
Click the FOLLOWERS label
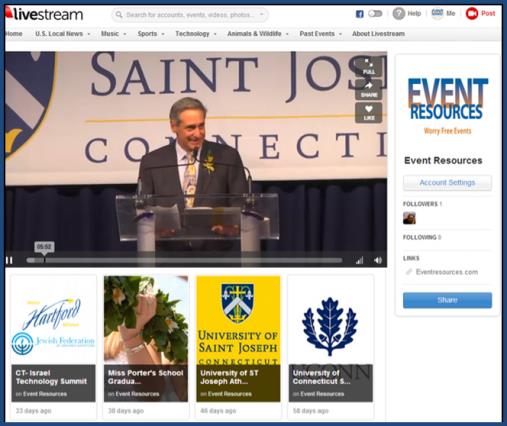click(x=420, y=204)
